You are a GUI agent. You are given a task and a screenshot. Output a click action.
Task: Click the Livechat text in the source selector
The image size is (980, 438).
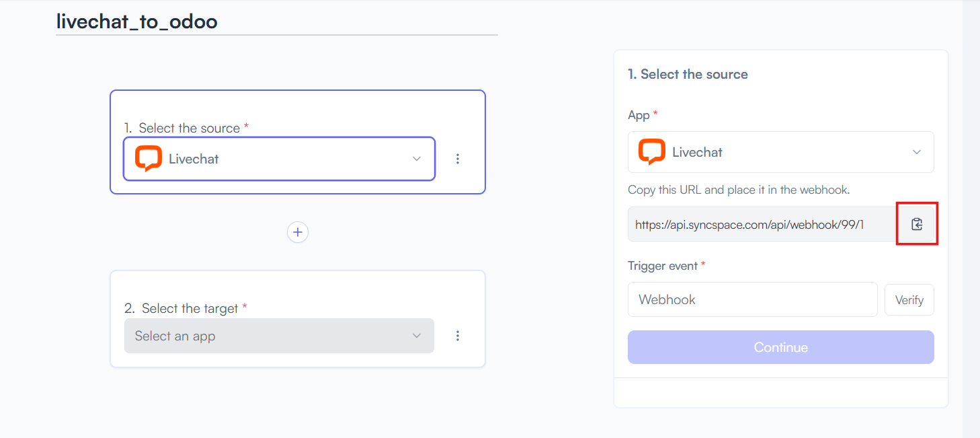[194, 159]
